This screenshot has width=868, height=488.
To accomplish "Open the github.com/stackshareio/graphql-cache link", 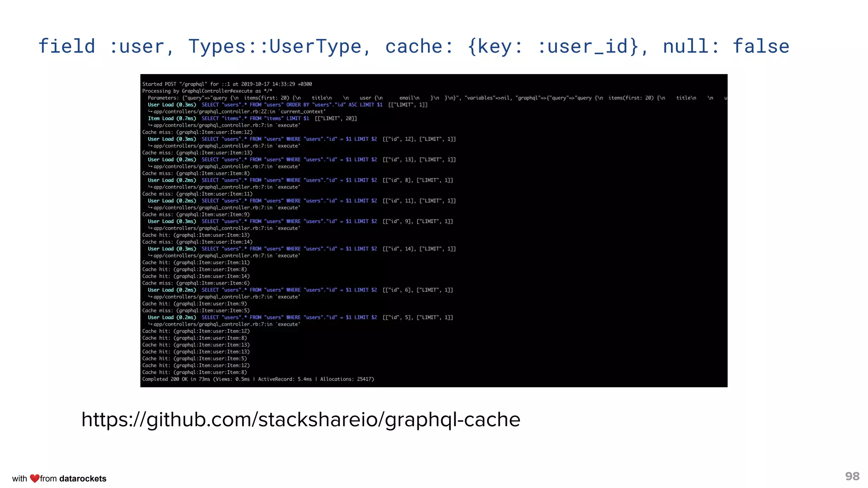I will 301,420.
